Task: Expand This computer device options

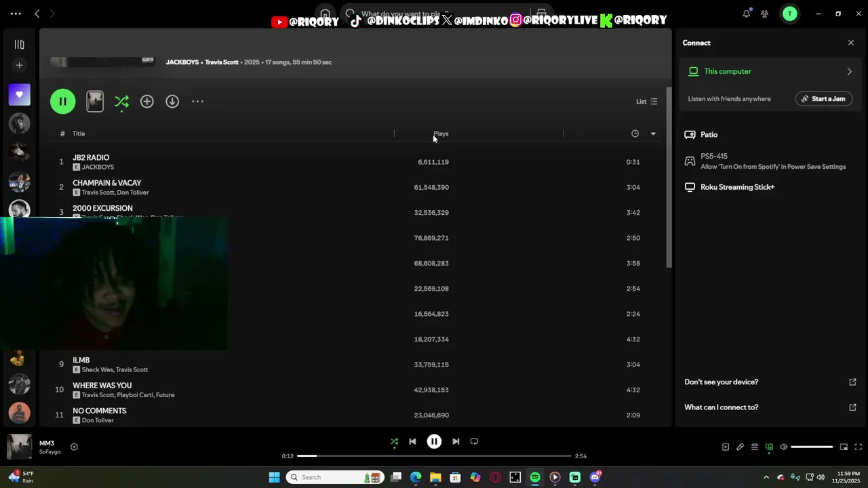Action: click(849, 71)
